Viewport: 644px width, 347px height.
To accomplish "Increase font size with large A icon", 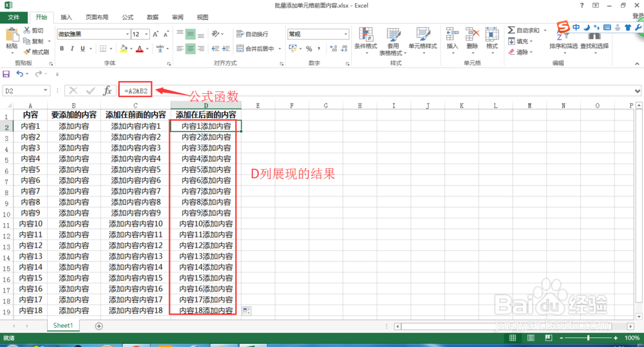I will coord(156,34).
